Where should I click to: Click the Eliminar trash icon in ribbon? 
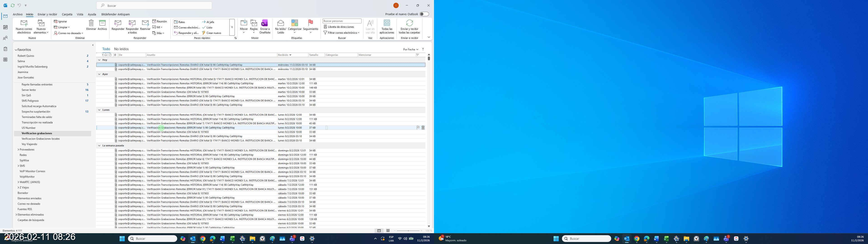(91, 23)
